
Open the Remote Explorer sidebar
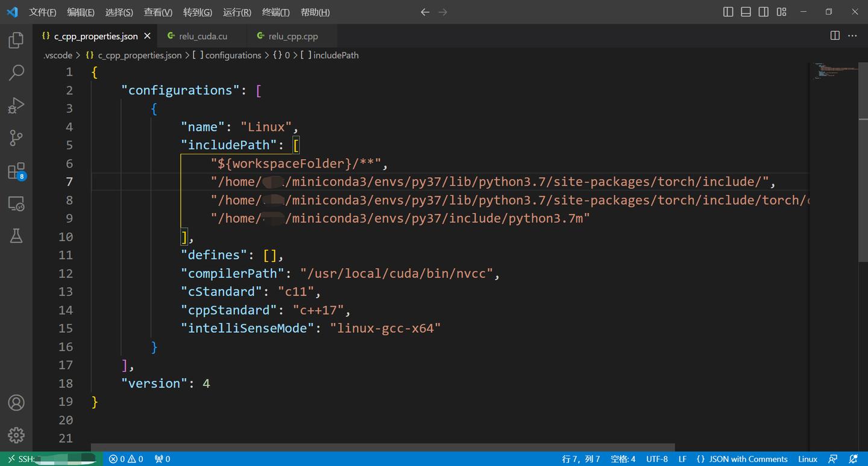pyautogui.click(x=16, y=203)
